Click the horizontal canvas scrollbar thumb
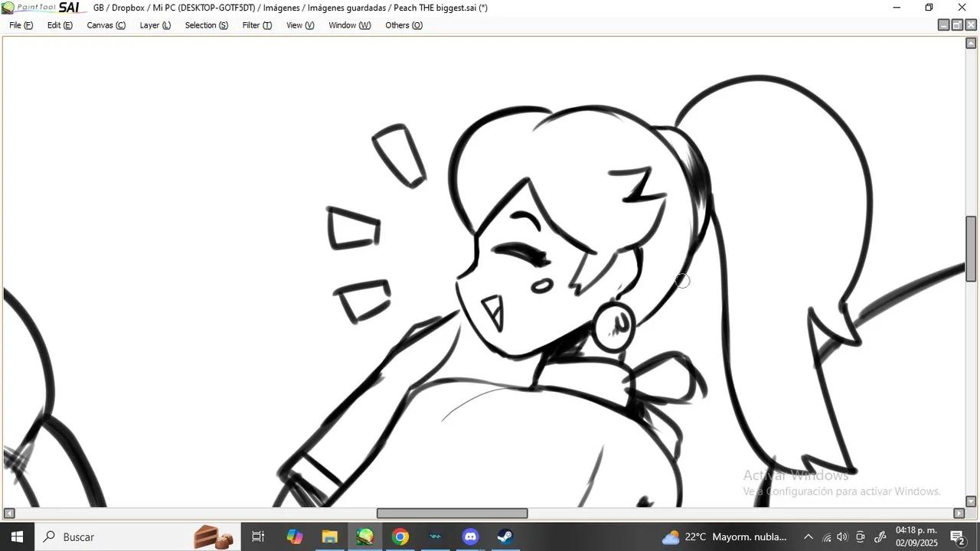 click(452, 513)
